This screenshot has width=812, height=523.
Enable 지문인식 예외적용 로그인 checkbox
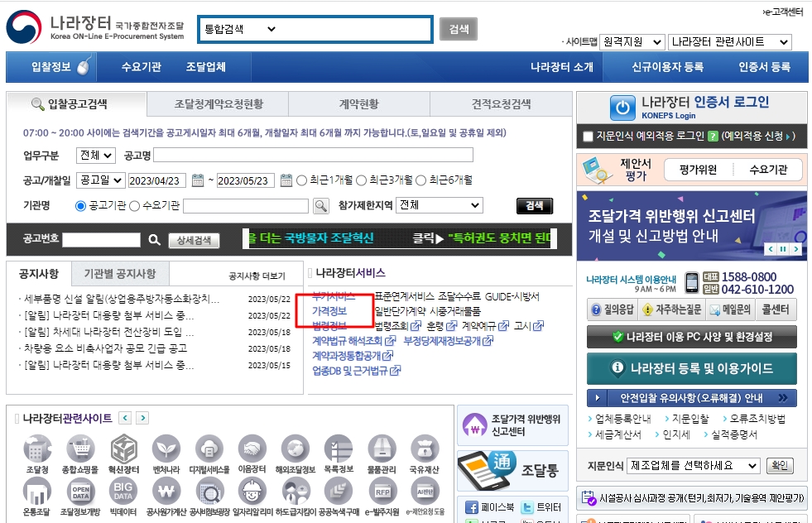coord(588,136)
